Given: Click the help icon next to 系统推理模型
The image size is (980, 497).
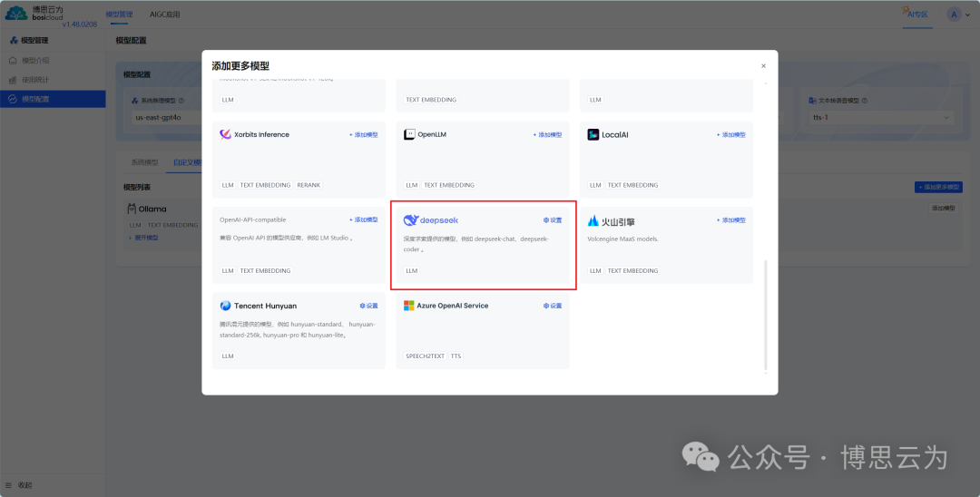Looking at the screenshot, I should coord(181,101).
